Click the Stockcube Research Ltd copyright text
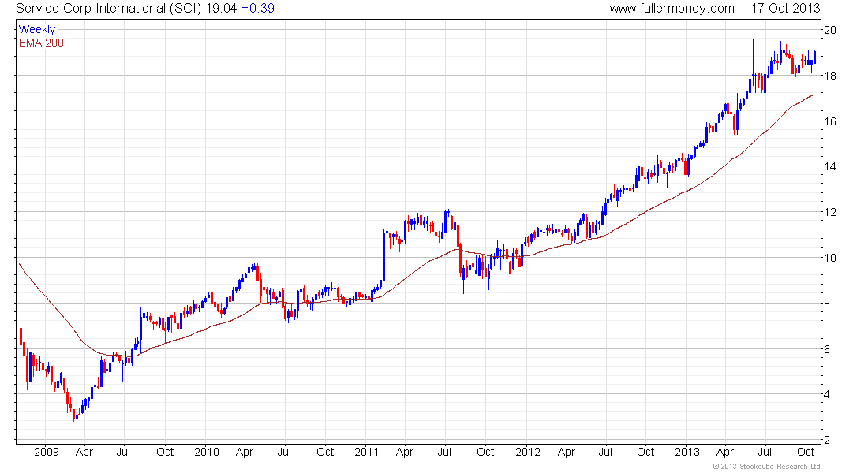 pyautogui.click(x=766, y=467)
